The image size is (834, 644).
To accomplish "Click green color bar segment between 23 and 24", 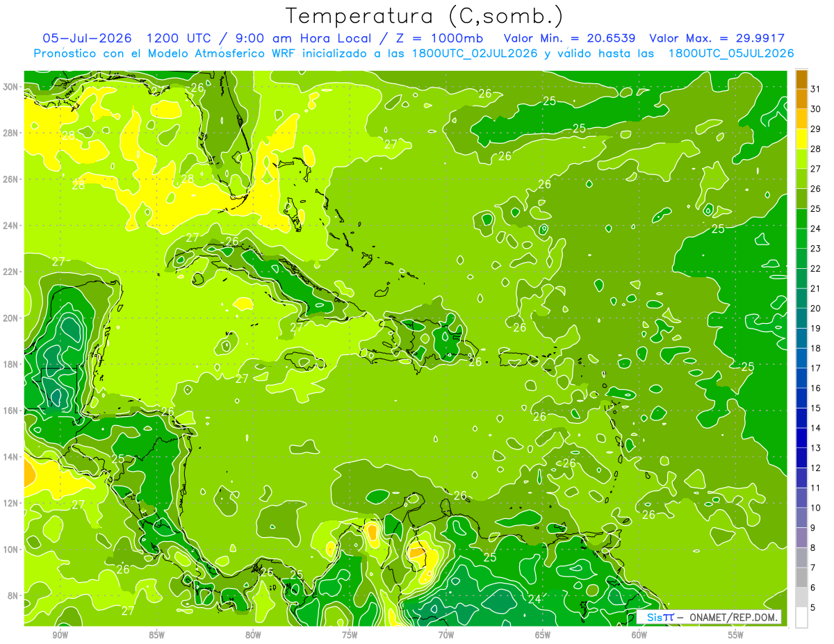I will pos(801,239).
